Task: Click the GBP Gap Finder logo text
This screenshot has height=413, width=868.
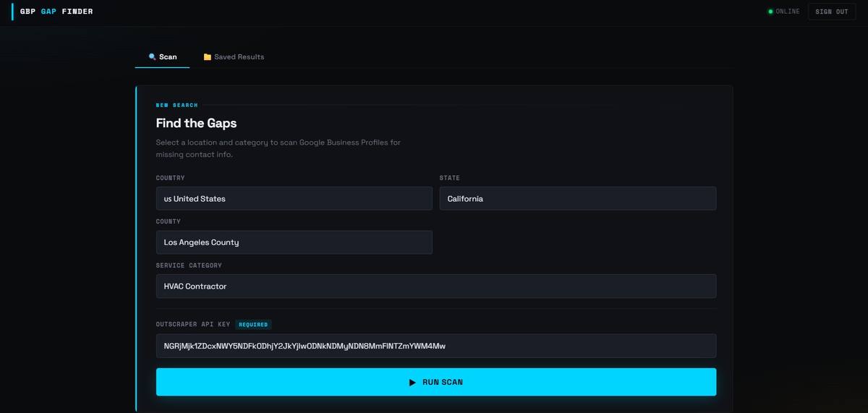Action: 56,12
